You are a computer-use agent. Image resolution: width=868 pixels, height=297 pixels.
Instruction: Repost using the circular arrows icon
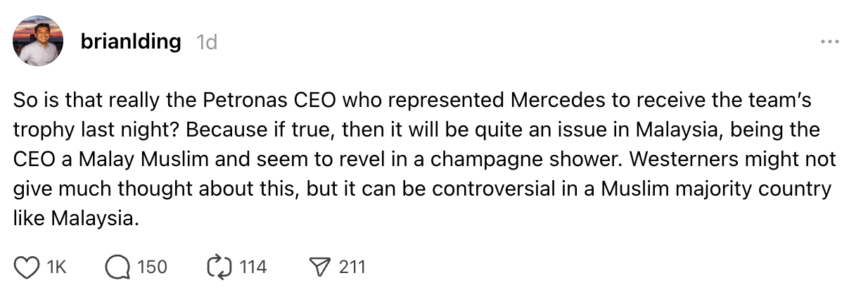(219, 267)
